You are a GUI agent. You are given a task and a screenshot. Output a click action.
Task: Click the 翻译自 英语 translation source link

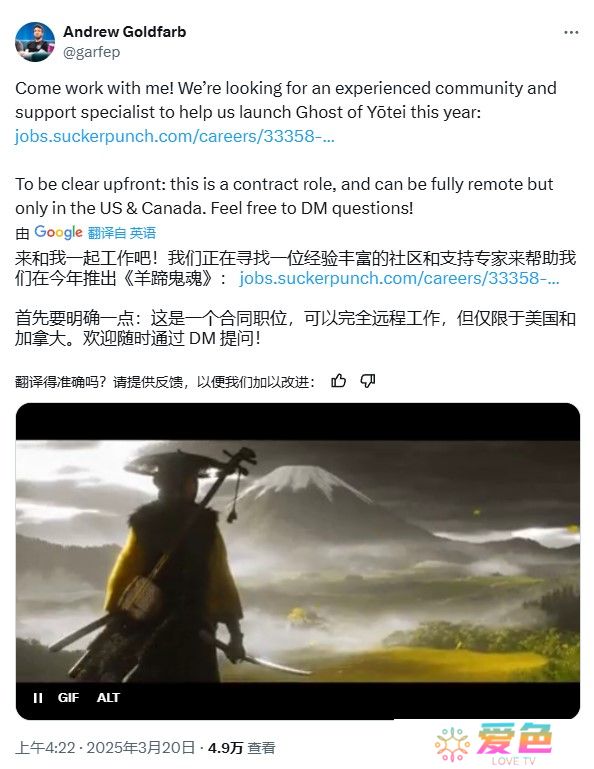(122, 232)
